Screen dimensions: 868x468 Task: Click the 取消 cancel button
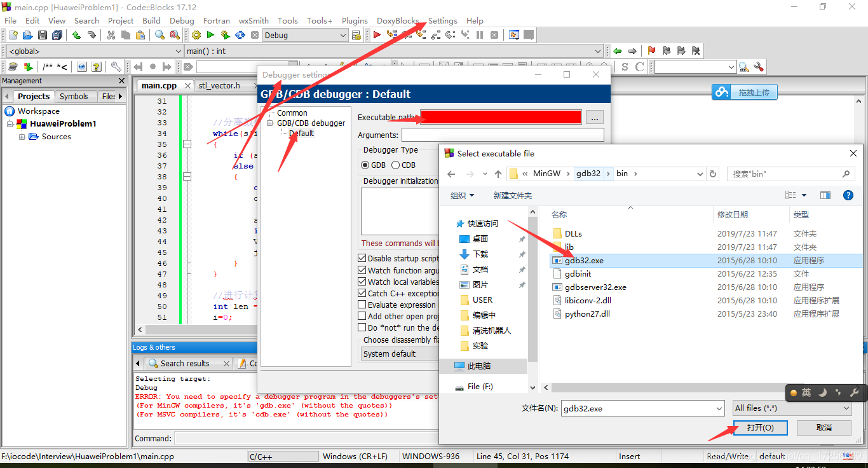point(824,428)
